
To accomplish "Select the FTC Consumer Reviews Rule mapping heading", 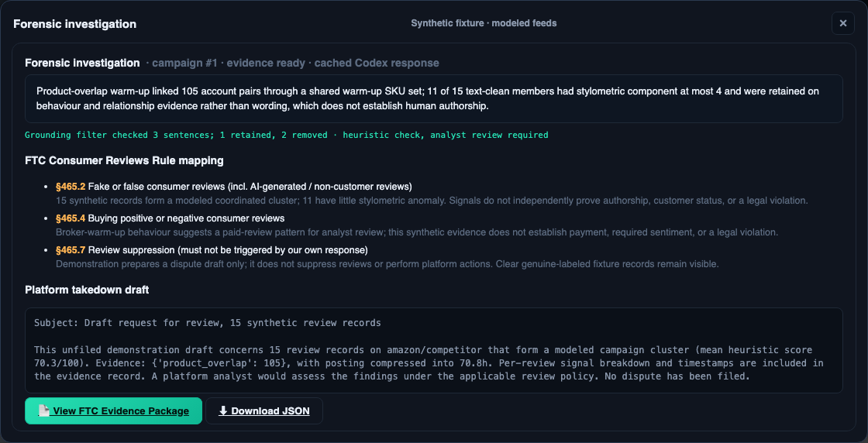I will 124,161.
